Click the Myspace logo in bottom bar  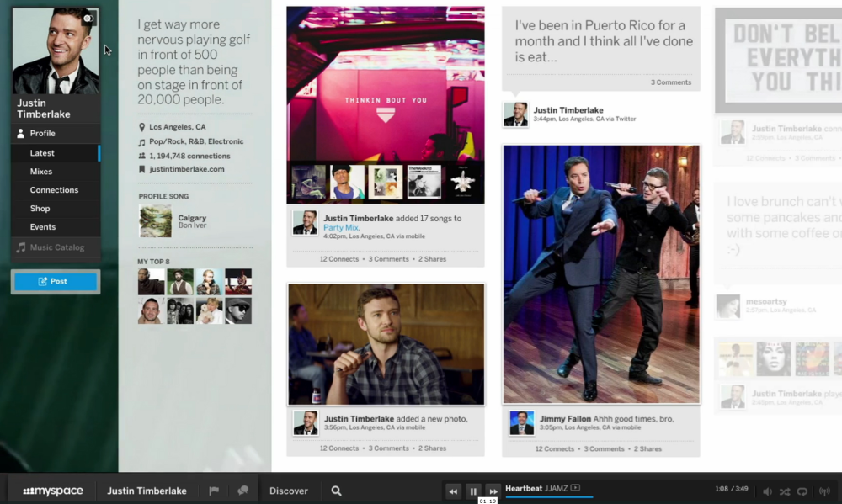(52, 491)
